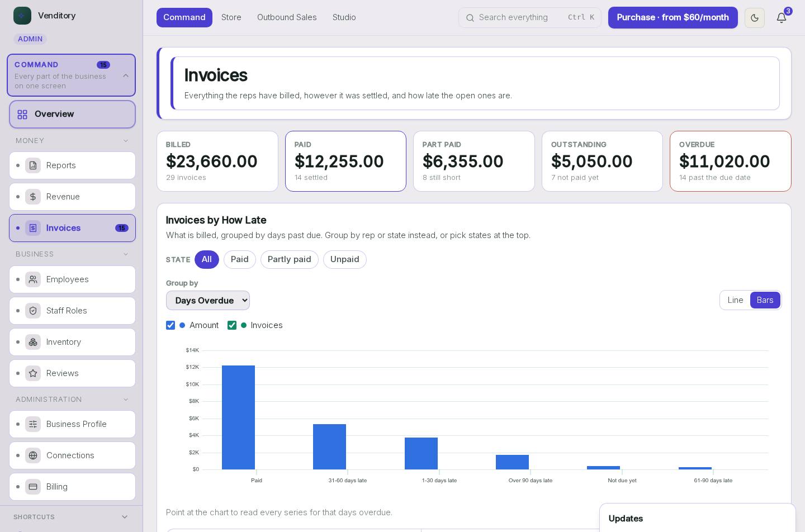
Task: Click the Reviews star icon
Action: (x=33, y=373)
